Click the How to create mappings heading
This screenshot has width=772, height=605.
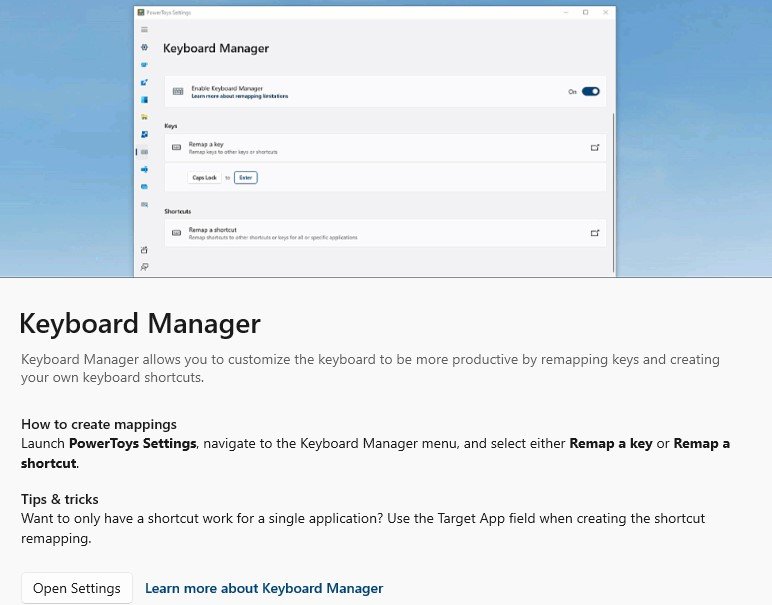(x=99, y=424)
